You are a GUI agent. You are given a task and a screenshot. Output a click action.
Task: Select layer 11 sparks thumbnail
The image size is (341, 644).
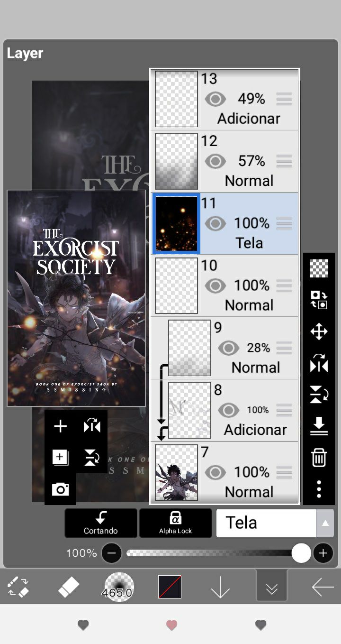176,223
